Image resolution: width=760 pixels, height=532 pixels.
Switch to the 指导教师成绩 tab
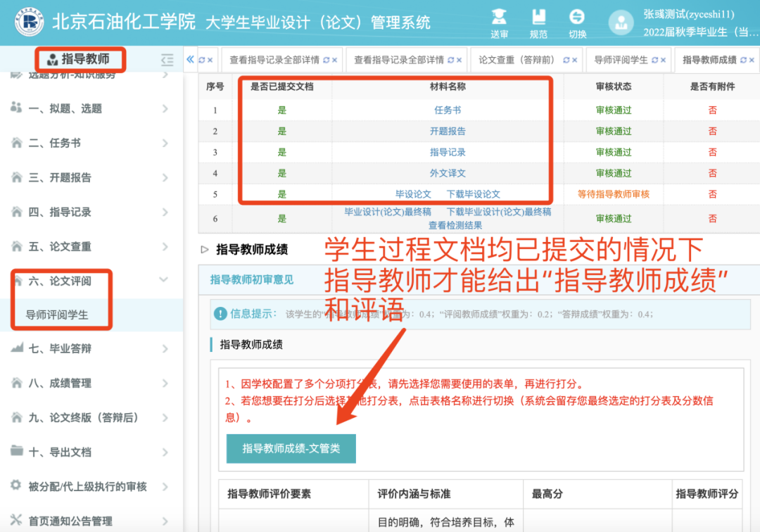(709, 60)
